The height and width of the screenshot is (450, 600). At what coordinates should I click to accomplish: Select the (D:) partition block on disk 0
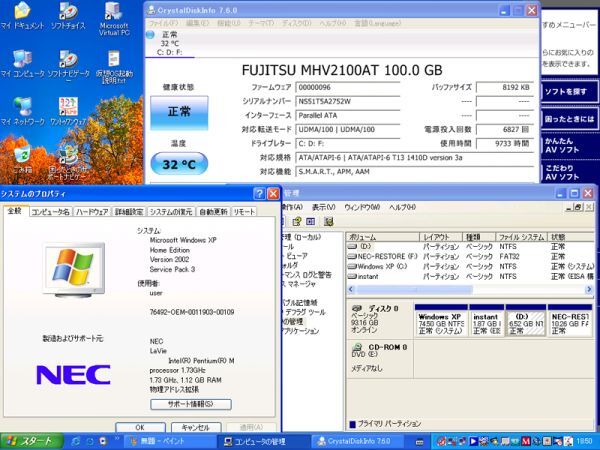point(526,321)
